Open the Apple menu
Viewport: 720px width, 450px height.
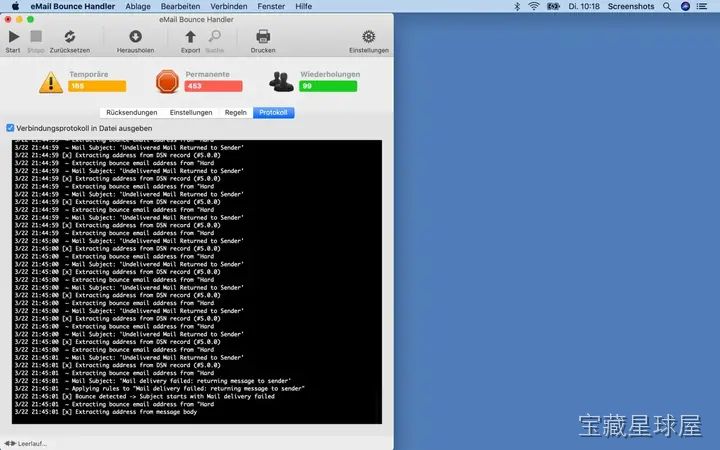[15, 6]
